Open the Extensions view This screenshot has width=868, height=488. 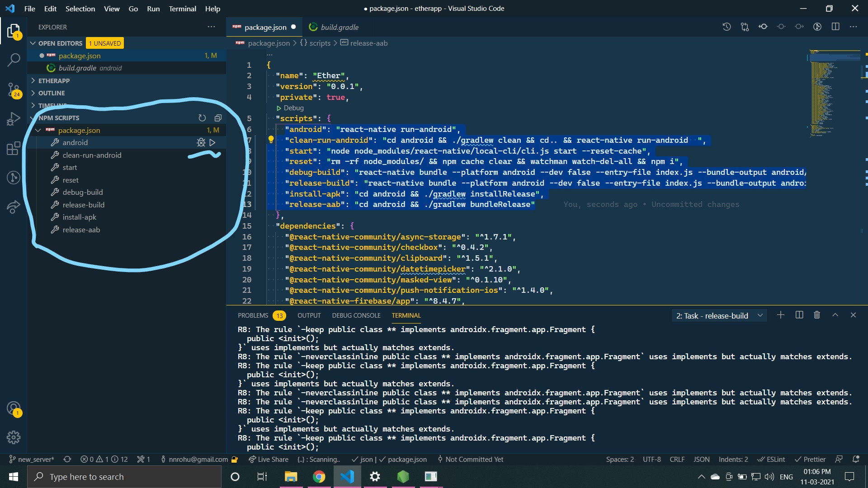point(14,148)
